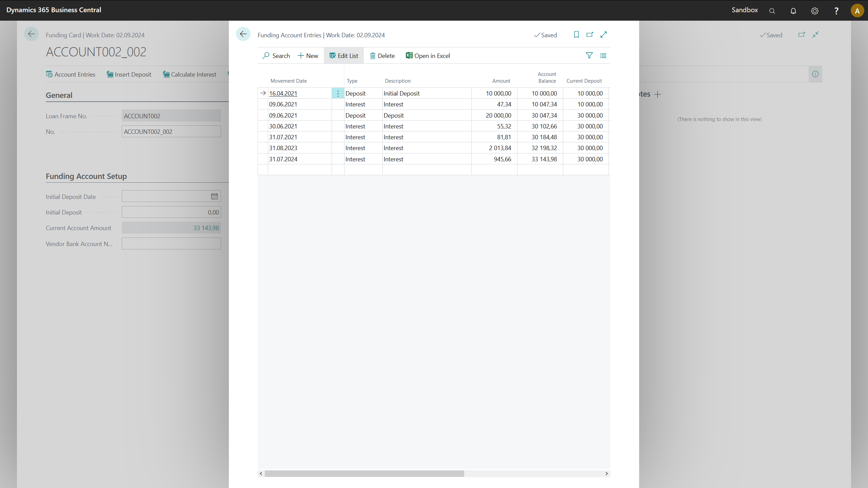Collapse the General section
The image size is (868, 488).
59,95
